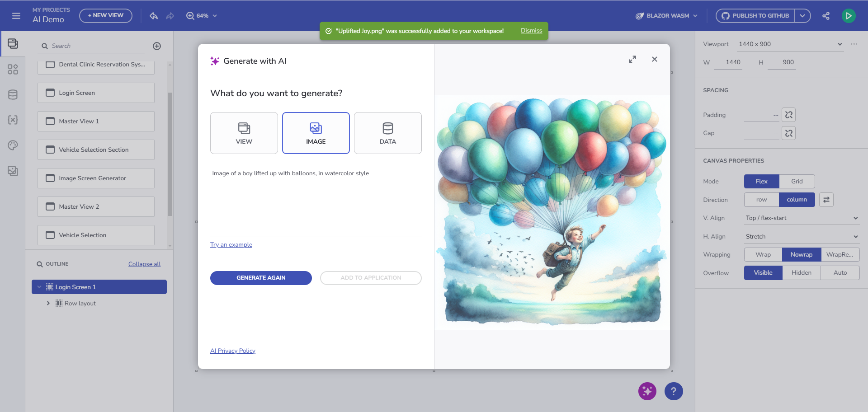
Task: Run the app with the green play button
Action: click(x=849, y=16)
